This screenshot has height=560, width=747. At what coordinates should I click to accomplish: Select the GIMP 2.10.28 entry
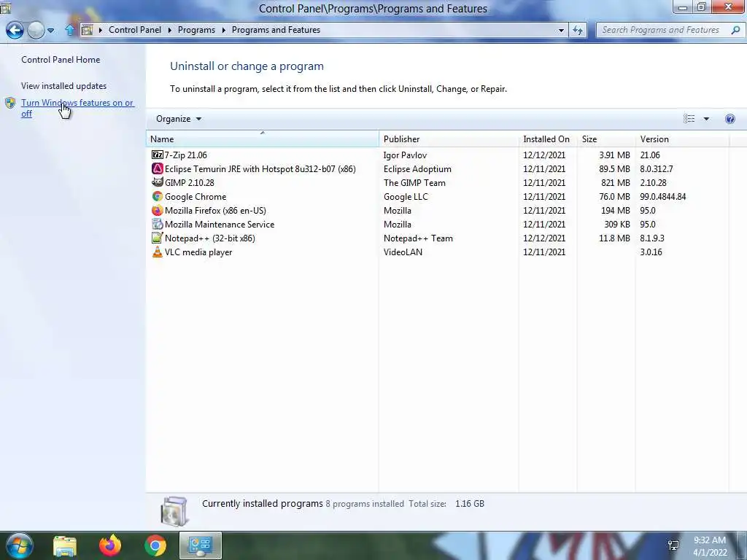point(189,182)
